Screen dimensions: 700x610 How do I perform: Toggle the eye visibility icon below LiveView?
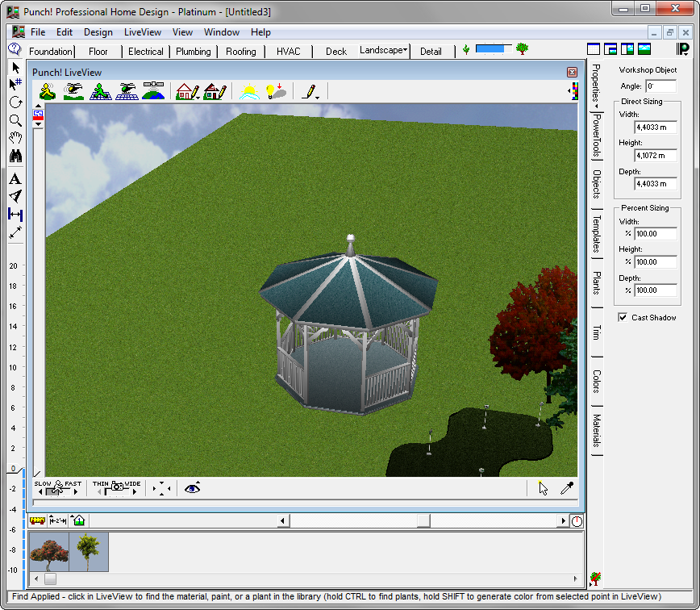[x=193, y=488]
